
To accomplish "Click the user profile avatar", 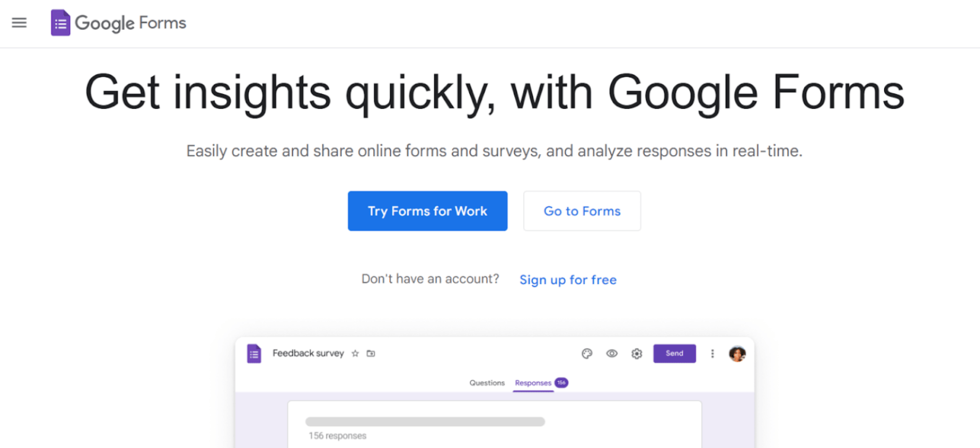I will (737, 353).
